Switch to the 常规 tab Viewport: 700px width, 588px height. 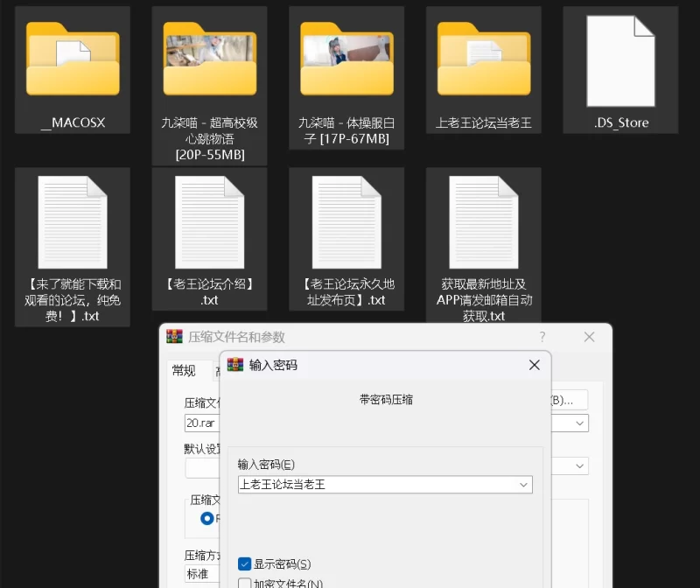pyautogui.click(x=184, y=371)
